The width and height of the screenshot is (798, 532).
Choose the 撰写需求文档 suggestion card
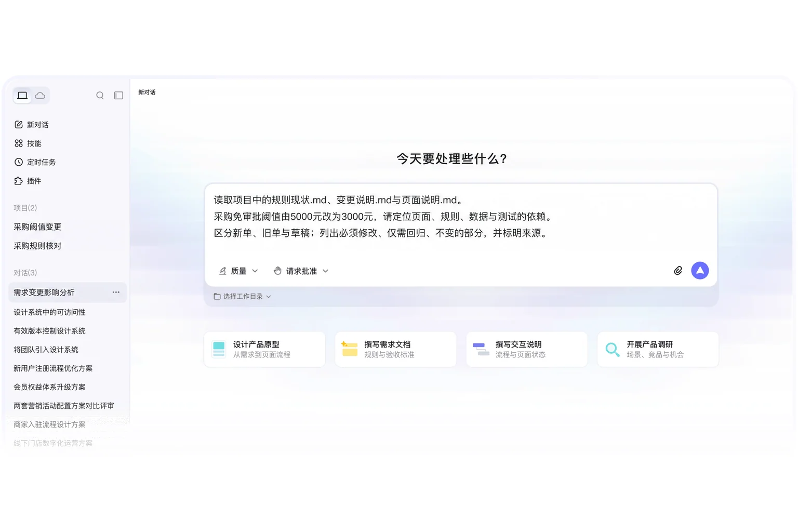click(396, 349)
